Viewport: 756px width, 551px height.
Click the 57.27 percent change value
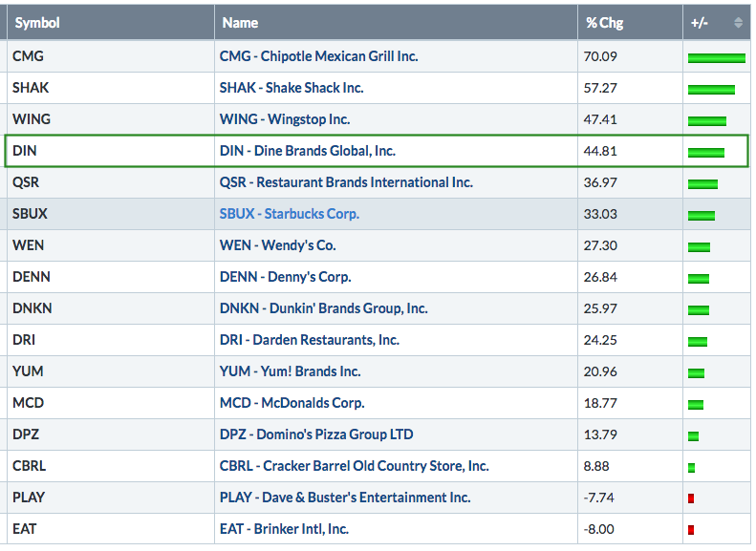pos(600,88)
